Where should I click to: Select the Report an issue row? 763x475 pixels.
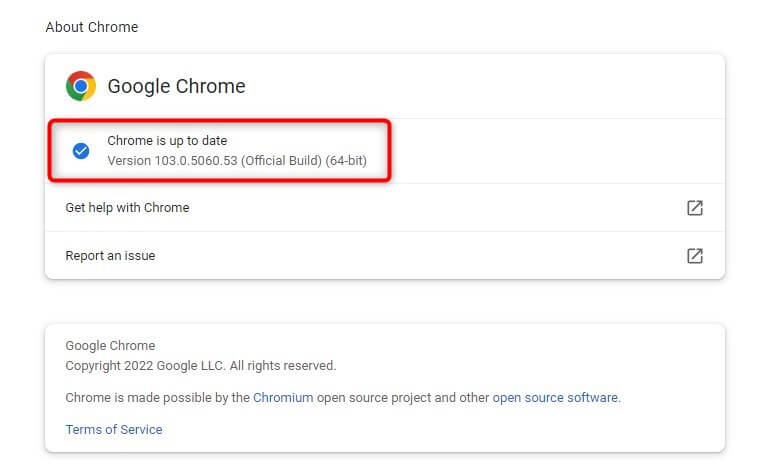[x=110, y=255]
